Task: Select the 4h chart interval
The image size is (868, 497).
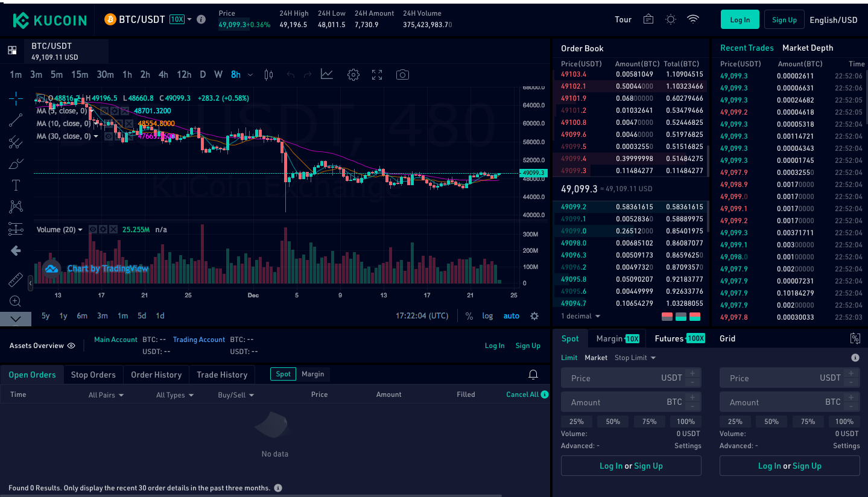Action: coord(163,75)
